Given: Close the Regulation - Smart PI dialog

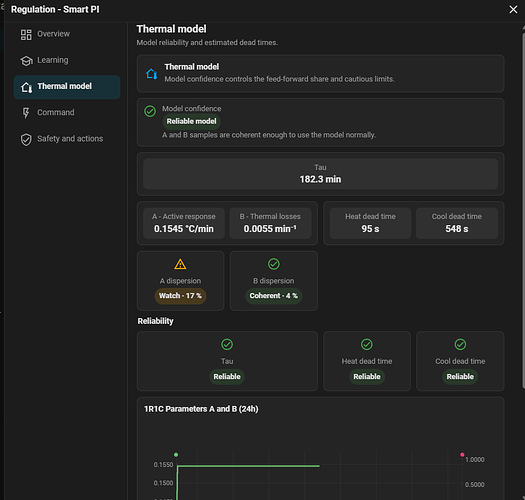Looking at the screenshot, I should 513,9.
